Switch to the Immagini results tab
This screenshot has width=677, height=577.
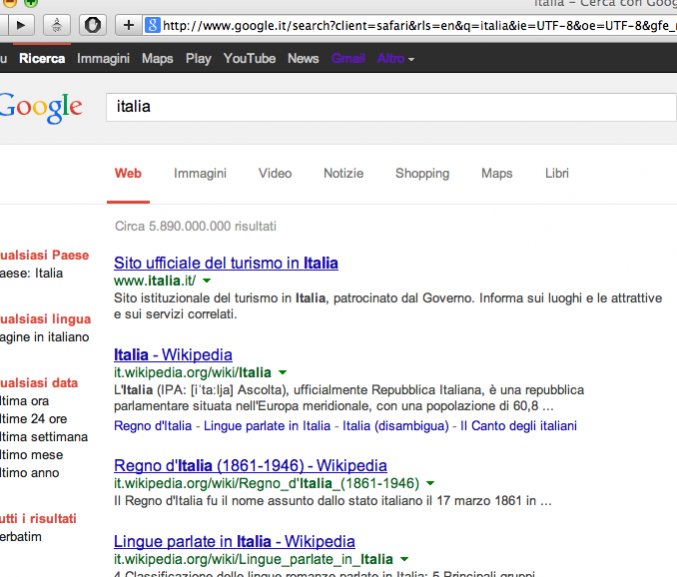click(x=200, y=173)
